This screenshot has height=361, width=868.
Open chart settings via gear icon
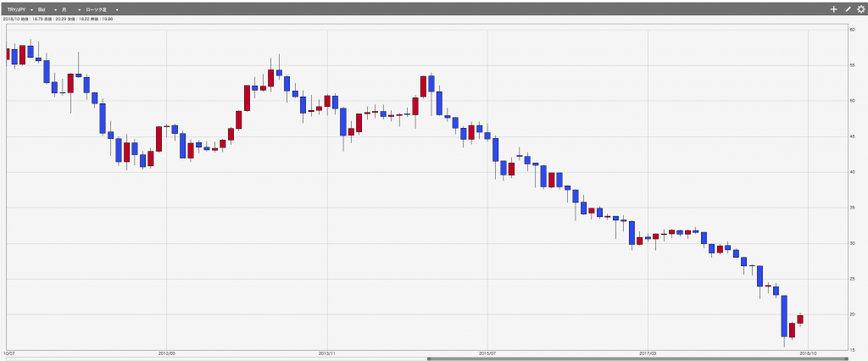point(861,9)
